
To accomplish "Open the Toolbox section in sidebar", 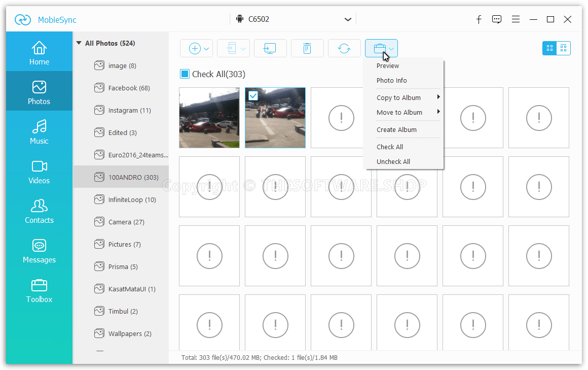I will click(x=39, y=290).
